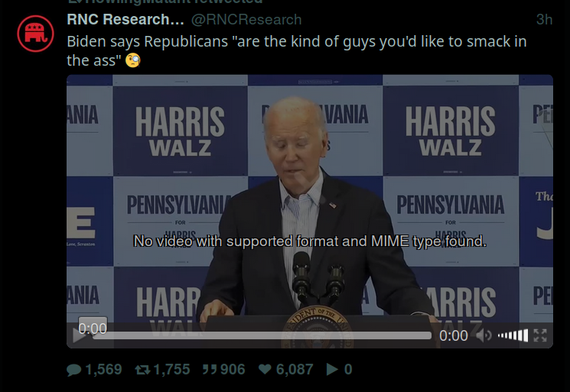Open the @RNCResearch handle link
The height and width of the screenshot is (392, 570).
pyautogui.click(x=246, y=19)
